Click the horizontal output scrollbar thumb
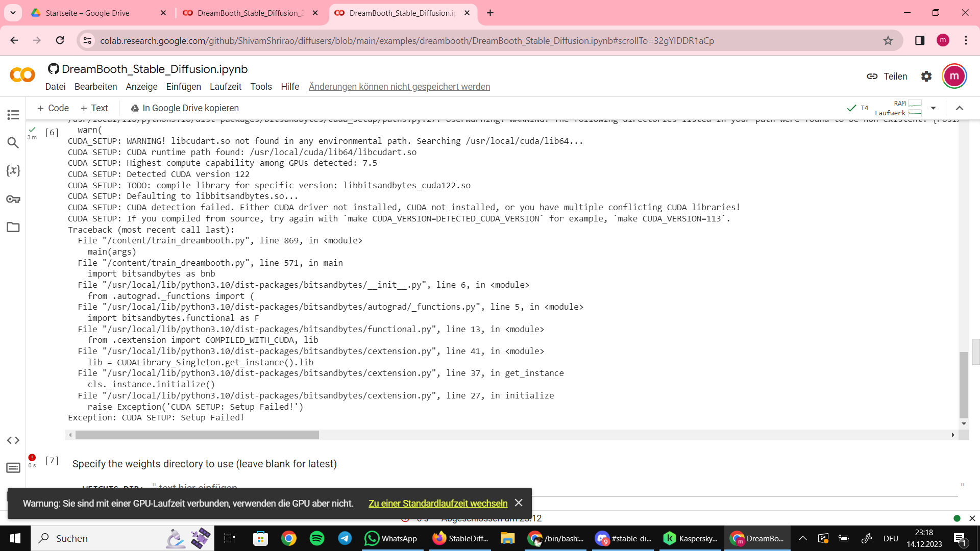This screenshot has width=980, height=551. coord(197,435)
